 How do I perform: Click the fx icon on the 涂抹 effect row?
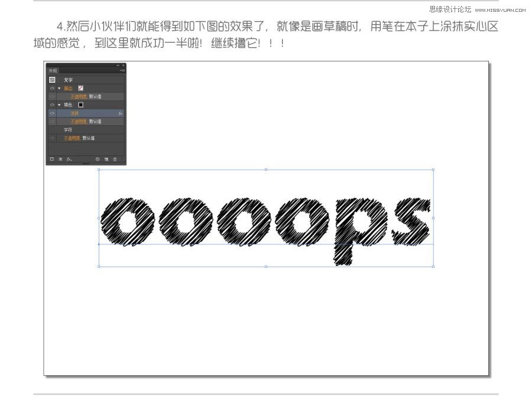121,113
